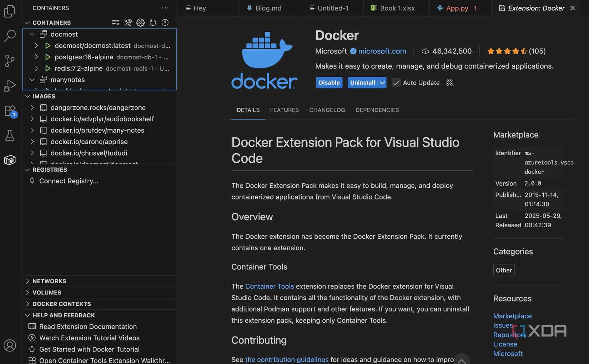Open the Extensions view
589x364 pixels.
(10, 111)
